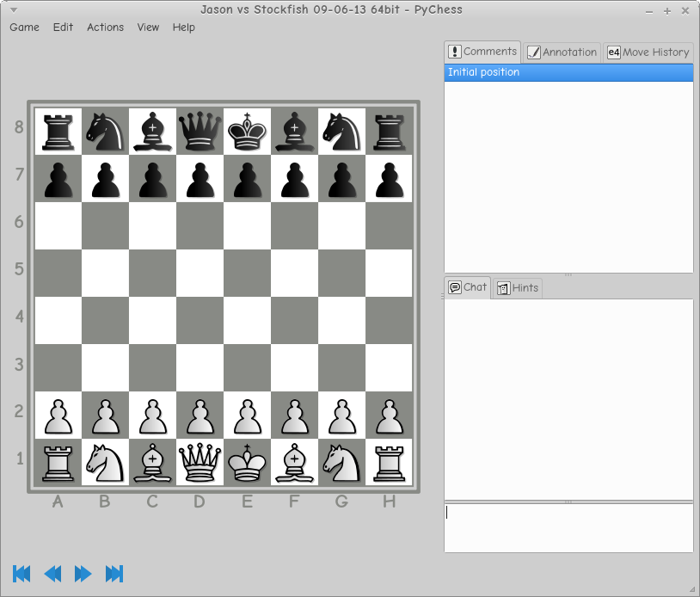Open the Hints tab

coord(517,288)
